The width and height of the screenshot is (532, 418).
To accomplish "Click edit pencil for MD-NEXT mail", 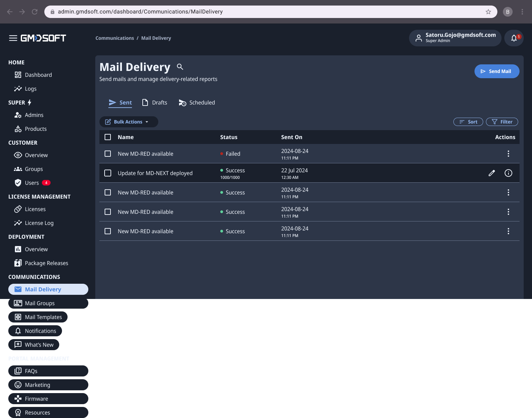I will pos(492,173).
